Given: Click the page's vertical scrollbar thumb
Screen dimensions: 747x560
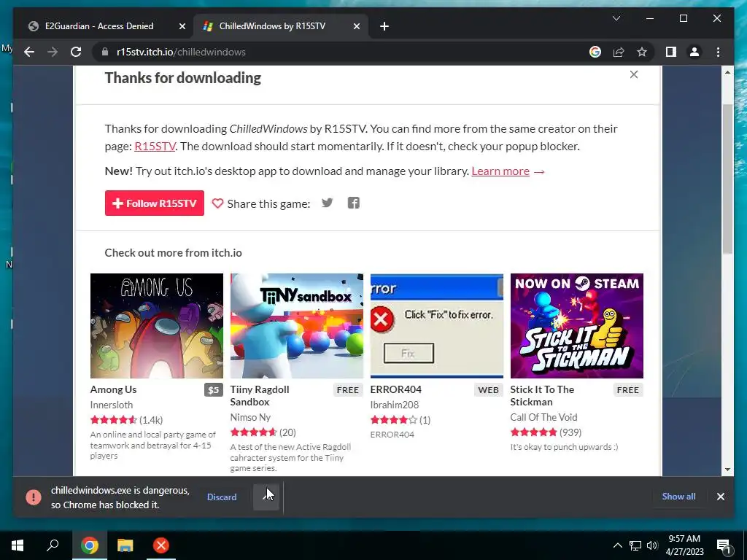Looking at the screenshot, I should click(727, 179).
